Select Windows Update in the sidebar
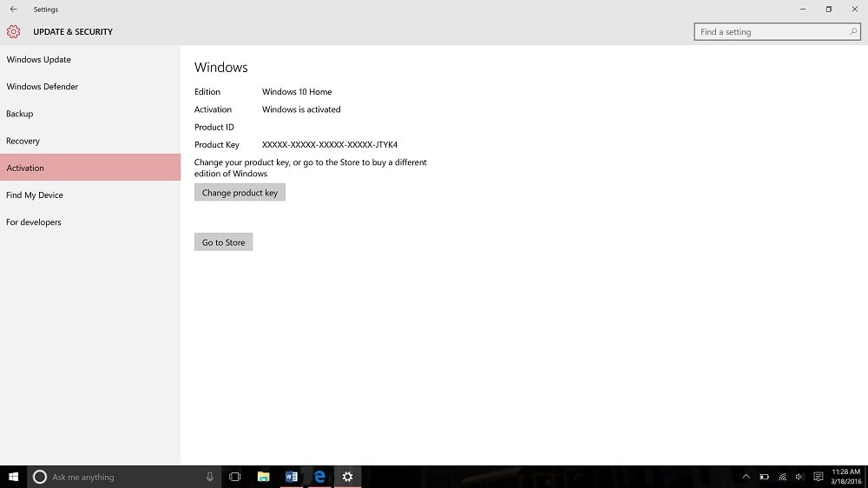The width and height of the screenshot is (868, 488). pyautogui.click(x=90, y=59)
